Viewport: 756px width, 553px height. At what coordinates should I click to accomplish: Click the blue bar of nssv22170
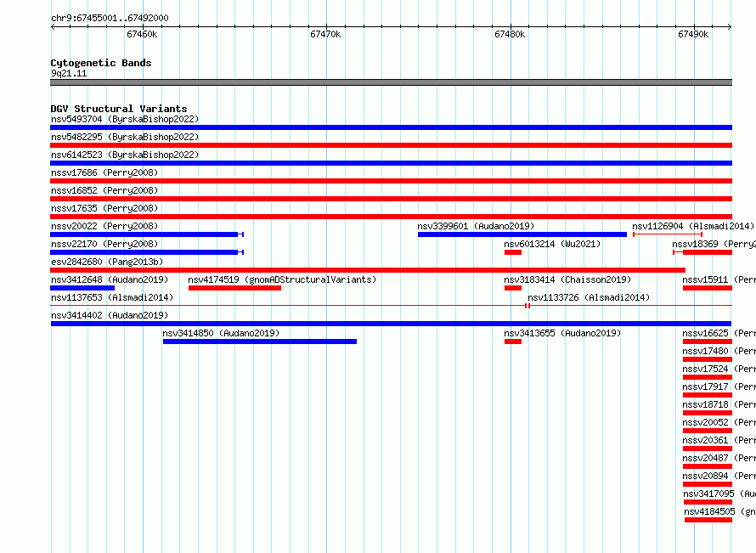coord(147,252)
